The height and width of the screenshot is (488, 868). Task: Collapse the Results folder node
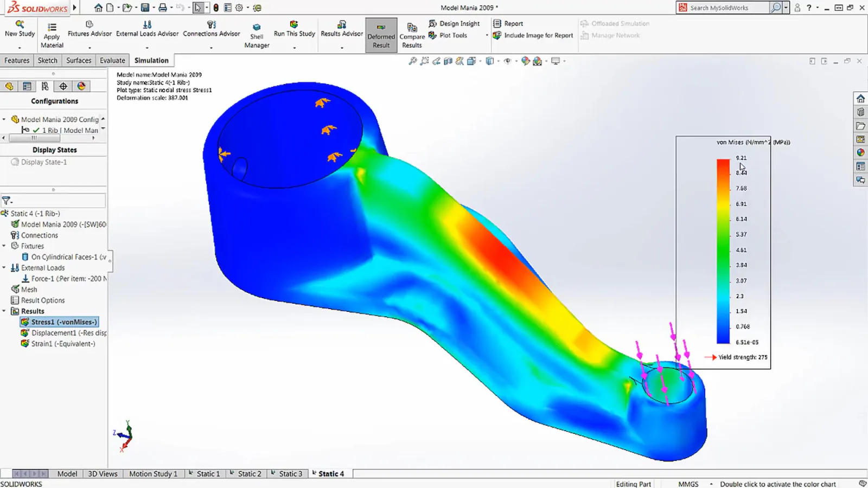(4, 311)
